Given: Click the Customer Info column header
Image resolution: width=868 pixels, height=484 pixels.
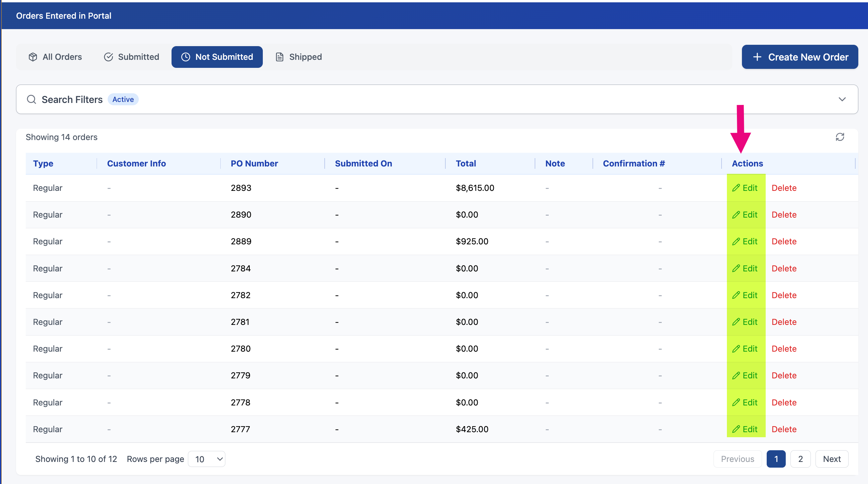Looking at the screenshot, I should pyautogui.click(x=136, y=163).
